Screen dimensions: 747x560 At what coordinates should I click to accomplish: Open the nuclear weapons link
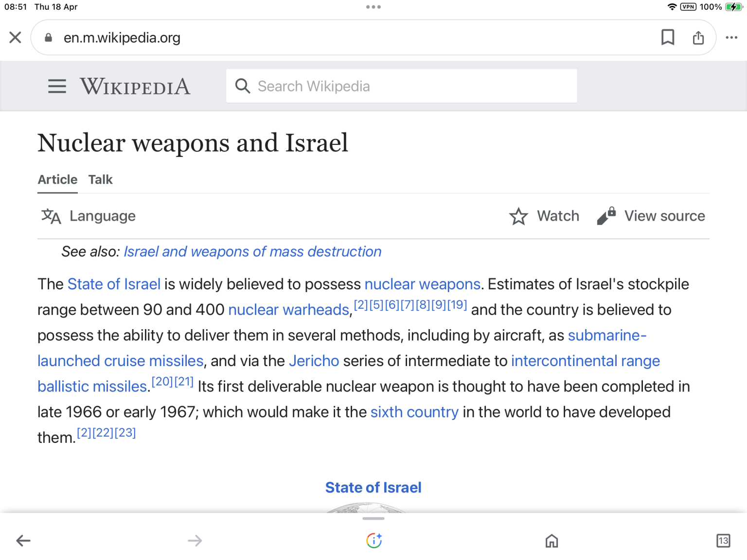tap(423, 284)
